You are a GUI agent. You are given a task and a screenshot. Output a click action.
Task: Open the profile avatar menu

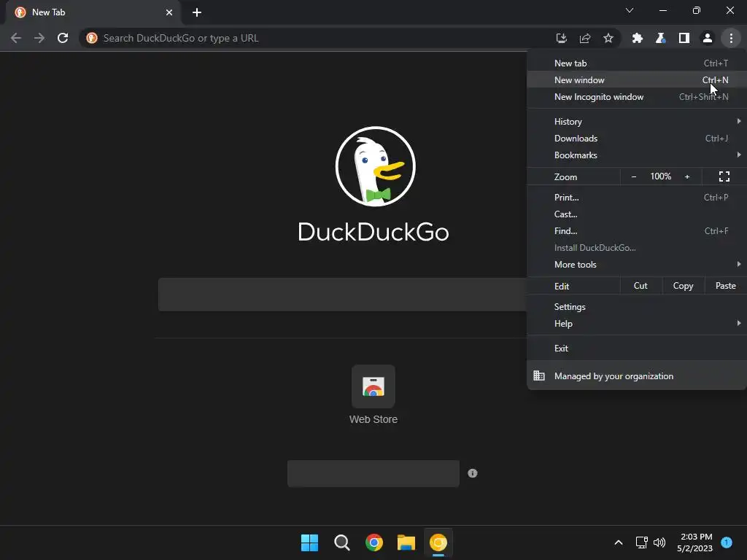[x=708, y=38]
